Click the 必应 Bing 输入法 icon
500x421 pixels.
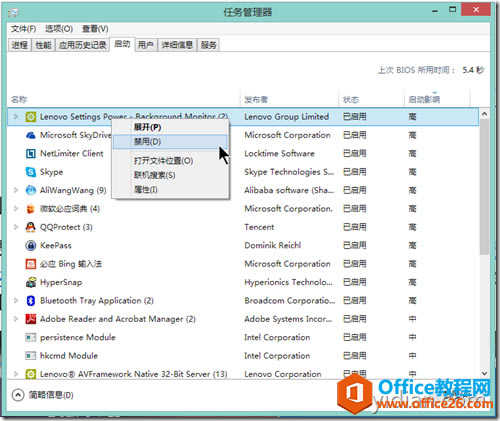(31, 264)
